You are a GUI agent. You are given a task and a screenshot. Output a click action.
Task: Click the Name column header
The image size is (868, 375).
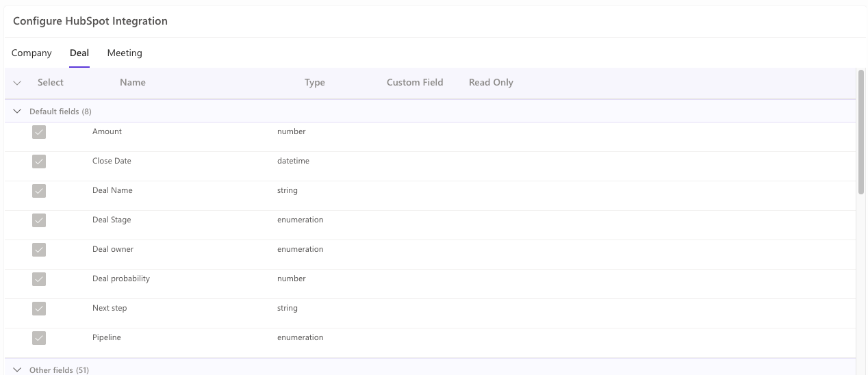point(133,82)
